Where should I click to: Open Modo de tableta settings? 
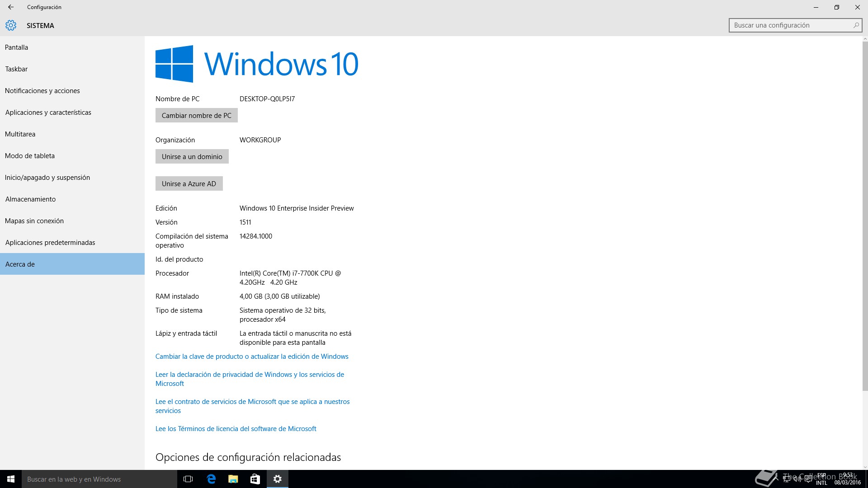click(72, 156)
